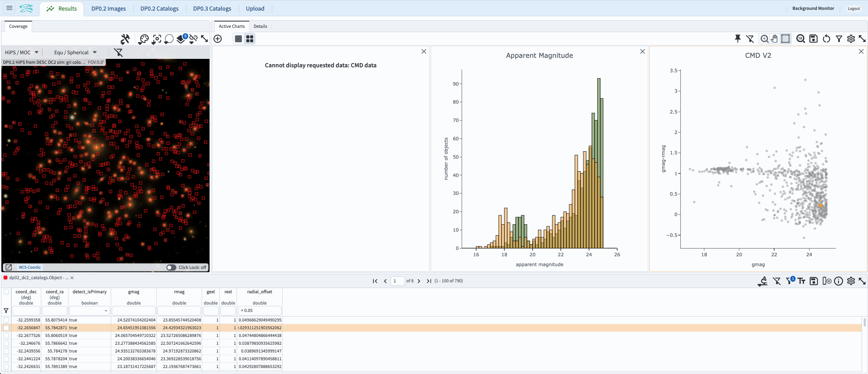Viewport: 868px width, 374px height.
Task: Open the color palette tool on the image viewer
Action: point(144,39)
